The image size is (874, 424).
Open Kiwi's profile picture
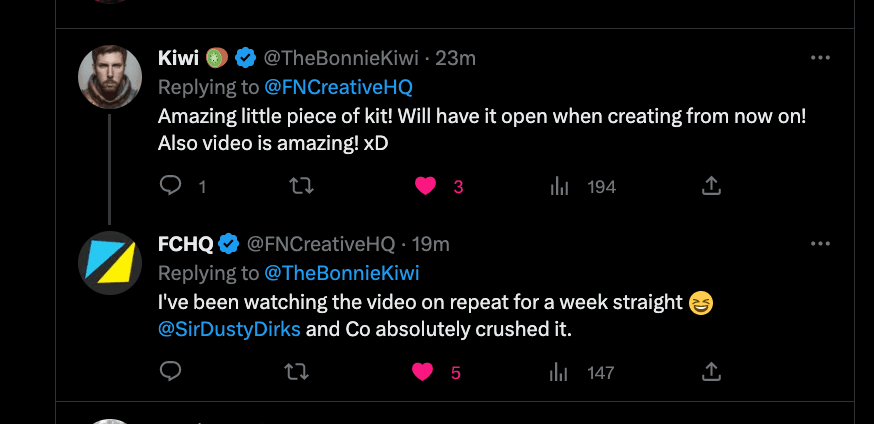click(110, 77)
